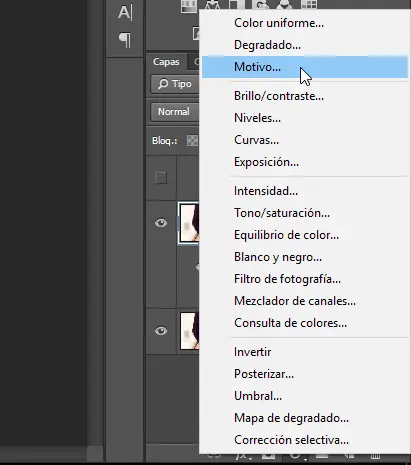Select the bottom layer thumbnail

[x=189, y=331]
